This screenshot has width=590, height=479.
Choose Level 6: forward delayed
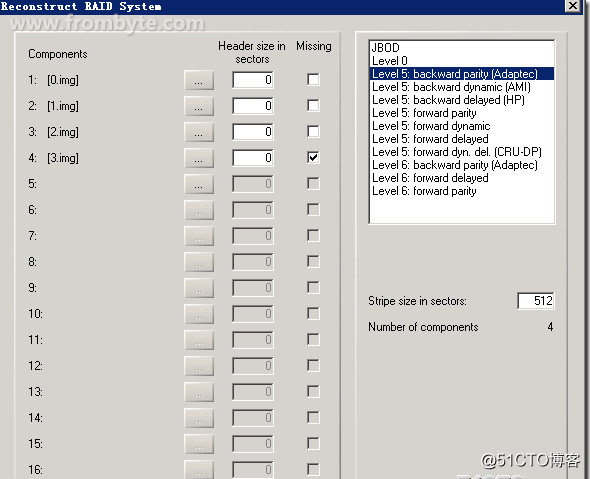pos(462,178)
